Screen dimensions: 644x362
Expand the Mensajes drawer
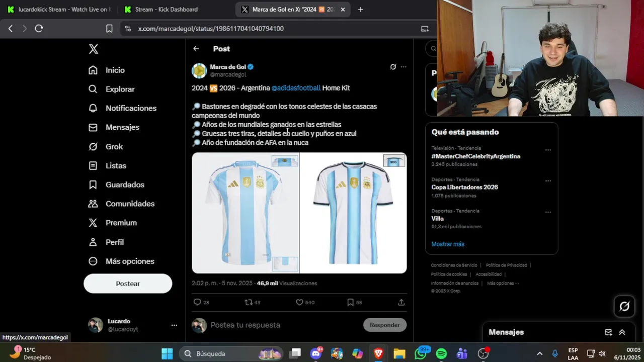[622, 332]
